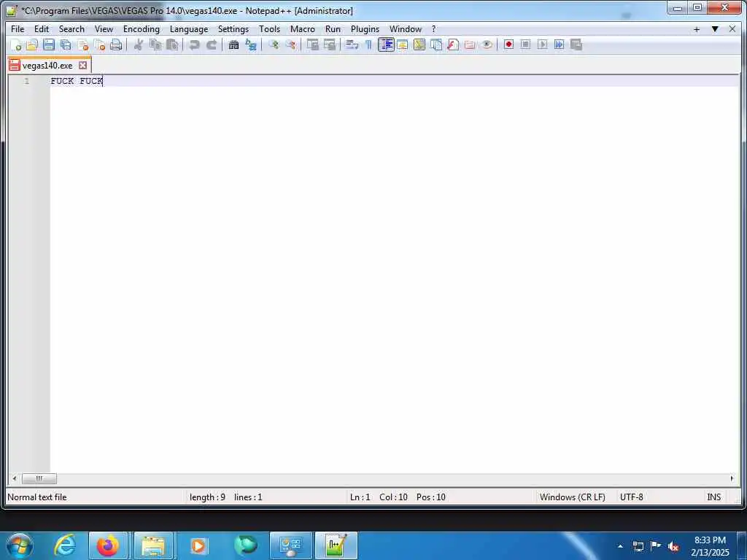The height and width of the screenshot is (560, 747).
Task: Open the Run menu
Action: point(333,29)
